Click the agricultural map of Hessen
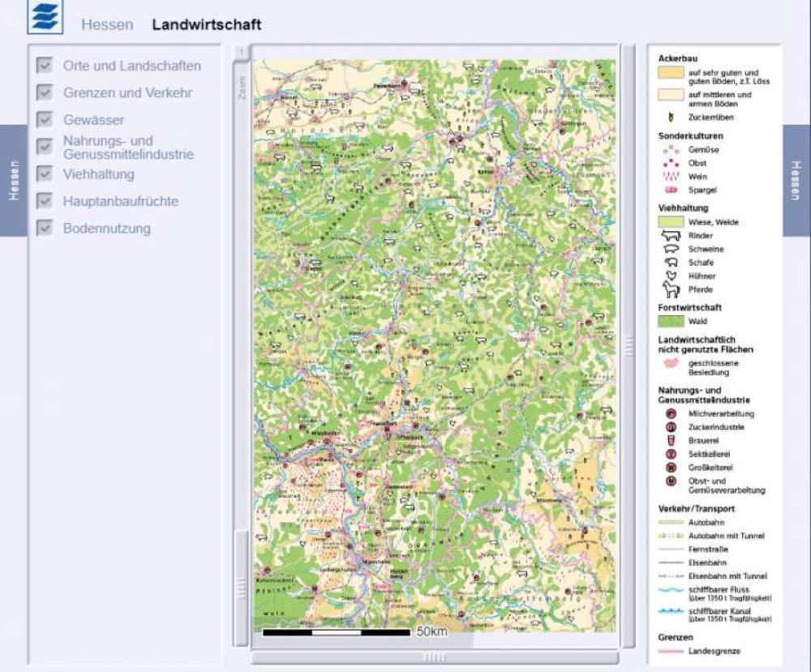Viewport: 811px width, 672px height. (435, 345)
